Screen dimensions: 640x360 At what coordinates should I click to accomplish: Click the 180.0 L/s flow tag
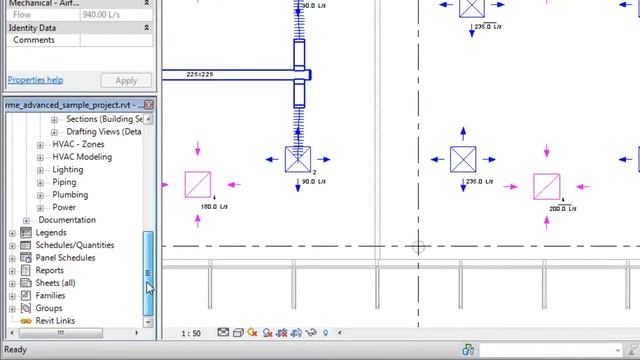tap(214, 207)
